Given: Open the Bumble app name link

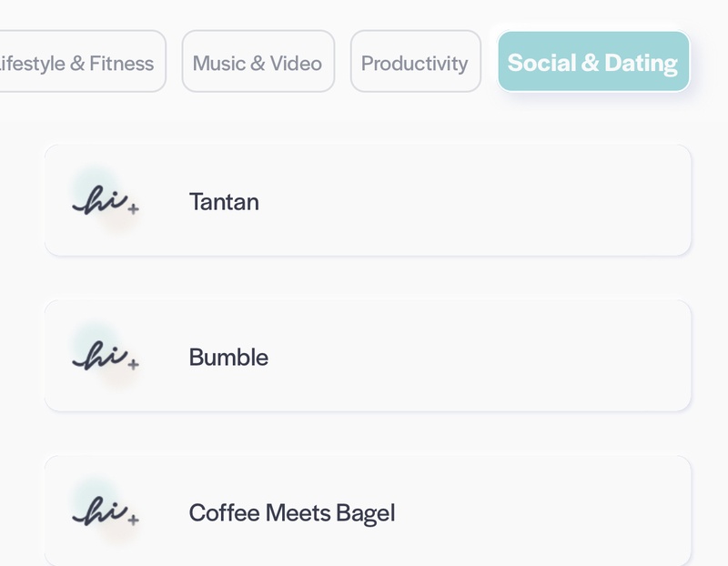Looking at the screenshot, I should click(228, 358).
